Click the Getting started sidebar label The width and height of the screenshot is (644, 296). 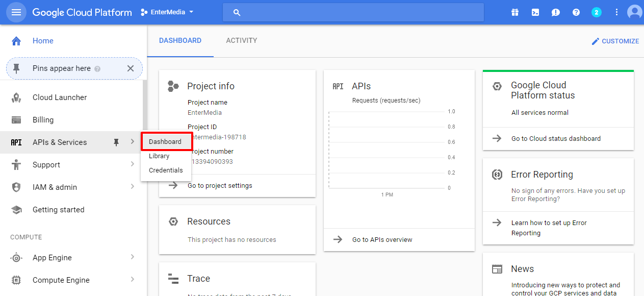pos(59,210)
